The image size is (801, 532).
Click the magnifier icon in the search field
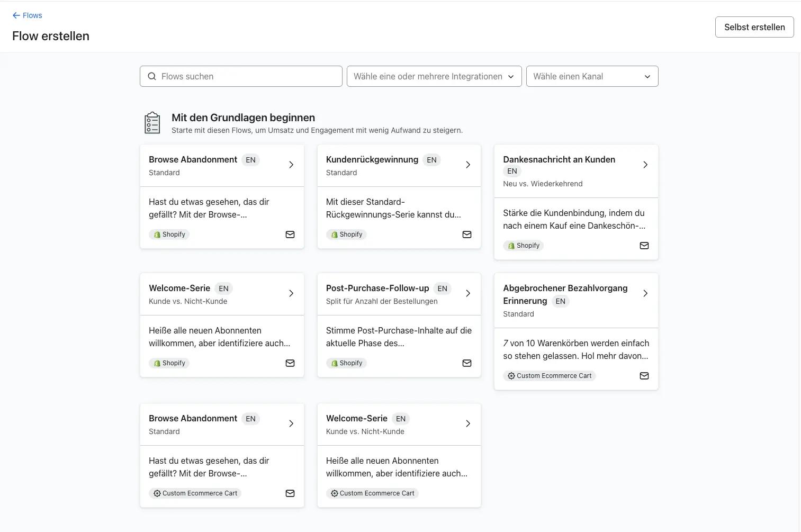(x=152, y=76)
